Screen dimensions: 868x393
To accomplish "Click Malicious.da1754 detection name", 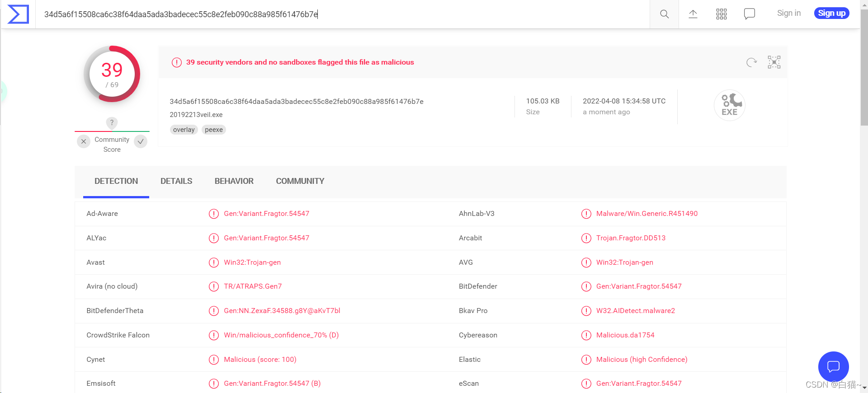I will click(625, 335).
